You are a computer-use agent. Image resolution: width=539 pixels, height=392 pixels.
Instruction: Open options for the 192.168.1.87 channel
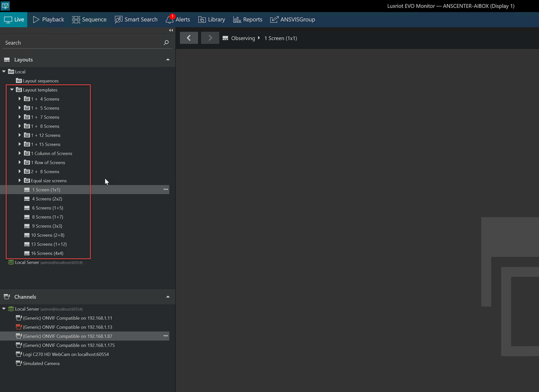[165, 336]
